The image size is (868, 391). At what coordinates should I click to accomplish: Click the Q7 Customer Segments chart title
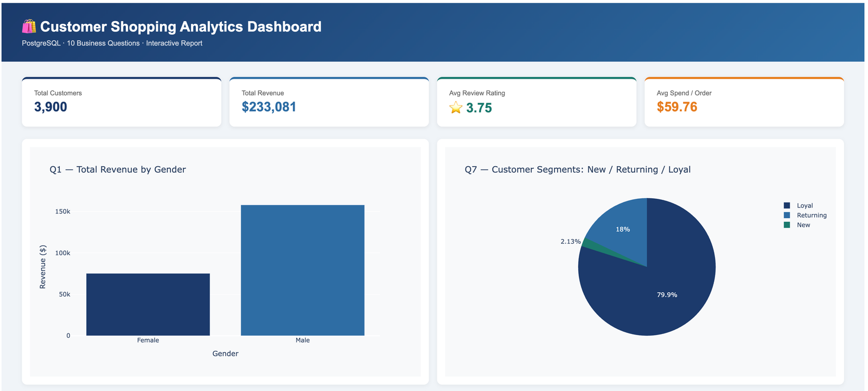tap(578, 169)
